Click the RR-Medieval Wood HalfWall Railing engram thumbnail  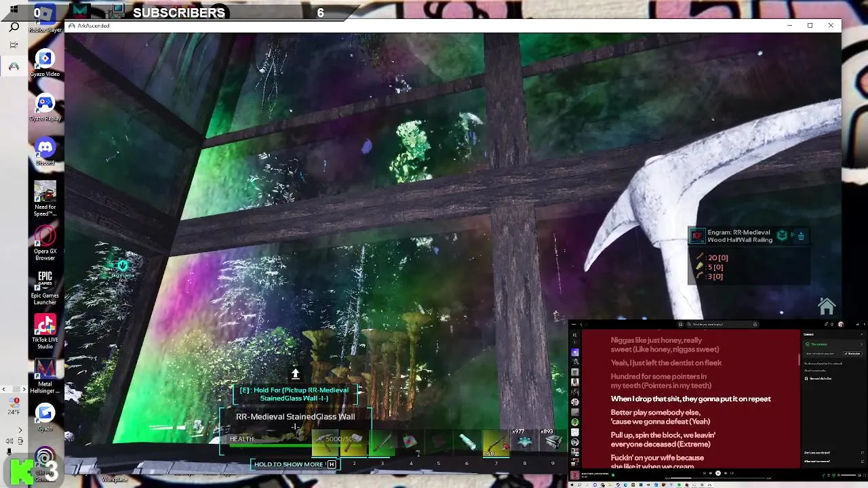click(697, 236)
